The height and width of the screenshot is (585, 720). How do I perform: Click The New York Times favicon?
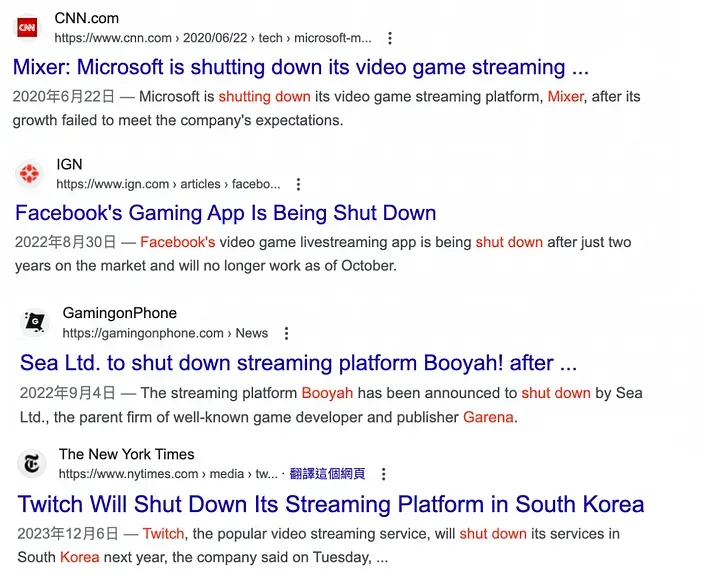pos(32,463)
